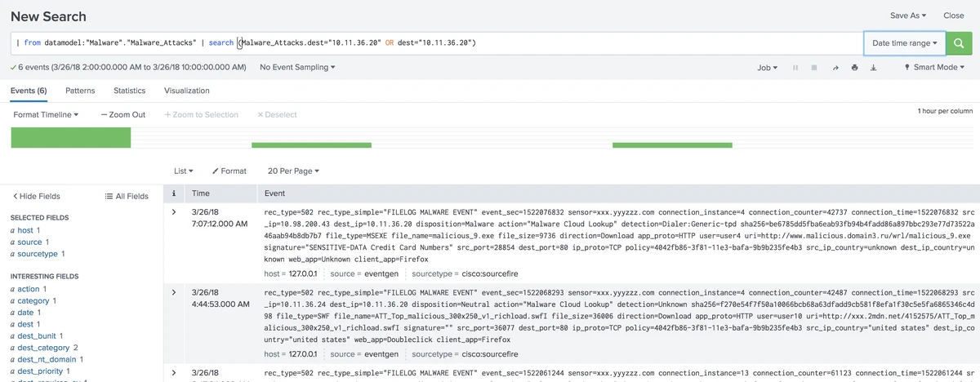Screen dimensions: 980x382
Task: Expand the 7:07:12 AM event row
Action: click(173, 212)
